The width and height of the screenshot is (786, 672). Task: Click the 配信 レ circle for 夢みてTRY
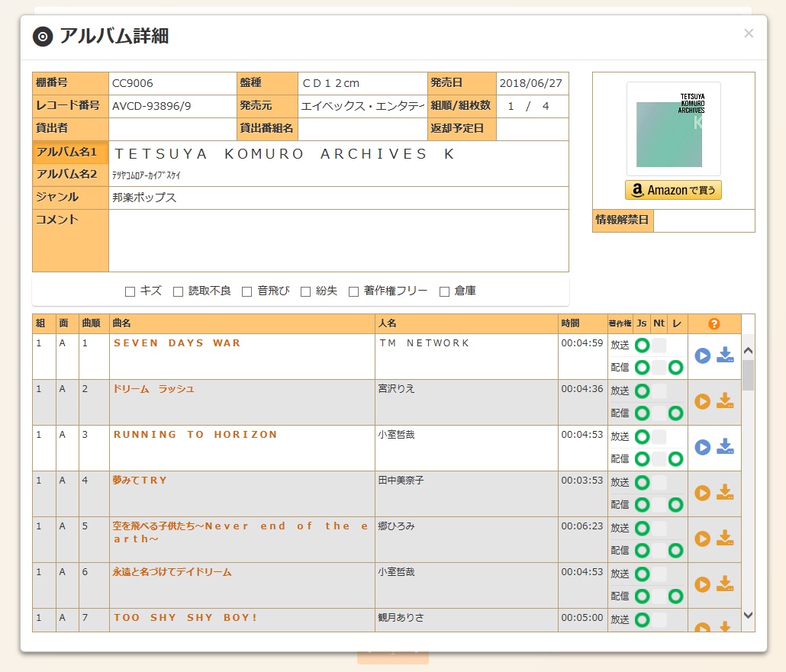(x=675, y=505)
